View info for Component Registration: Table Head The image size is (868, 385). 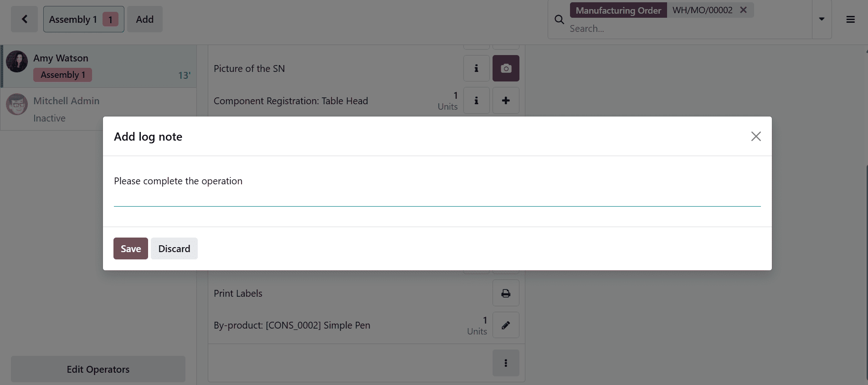(x=476, y=101)
